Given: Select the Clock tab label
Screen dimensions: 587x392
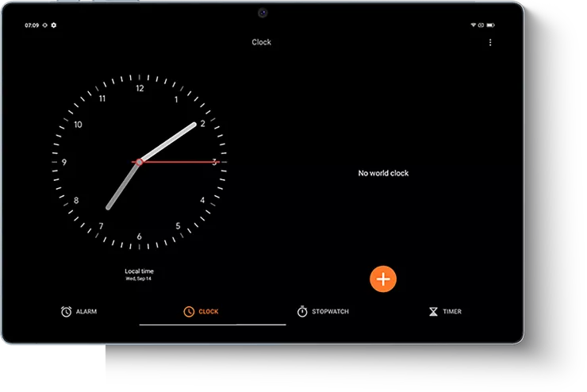Looking at the screenshot, I should pyautogui.click(x=209, y=312).
